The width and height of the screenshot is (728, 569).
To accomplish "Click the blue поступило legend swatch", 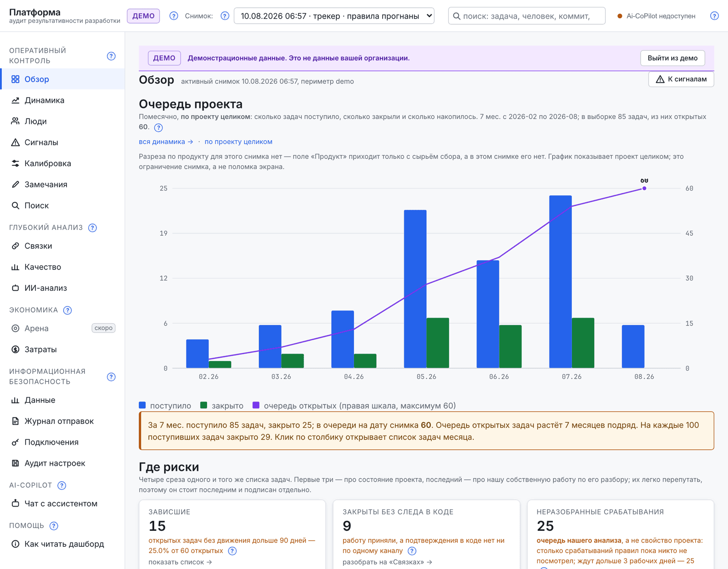I will [142, 405].
